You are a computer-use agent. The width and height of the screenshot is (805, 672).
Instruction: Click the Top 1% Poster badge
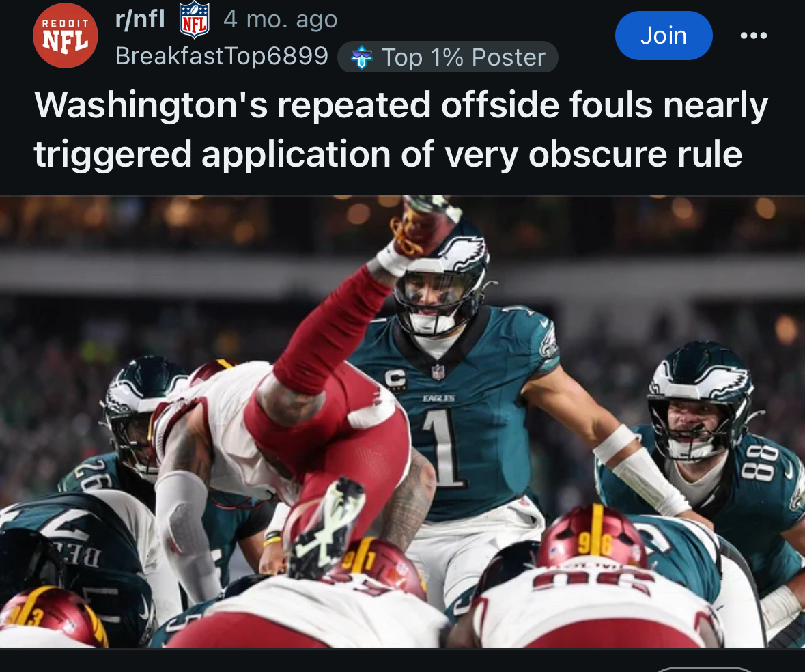[x=448, y=57]
